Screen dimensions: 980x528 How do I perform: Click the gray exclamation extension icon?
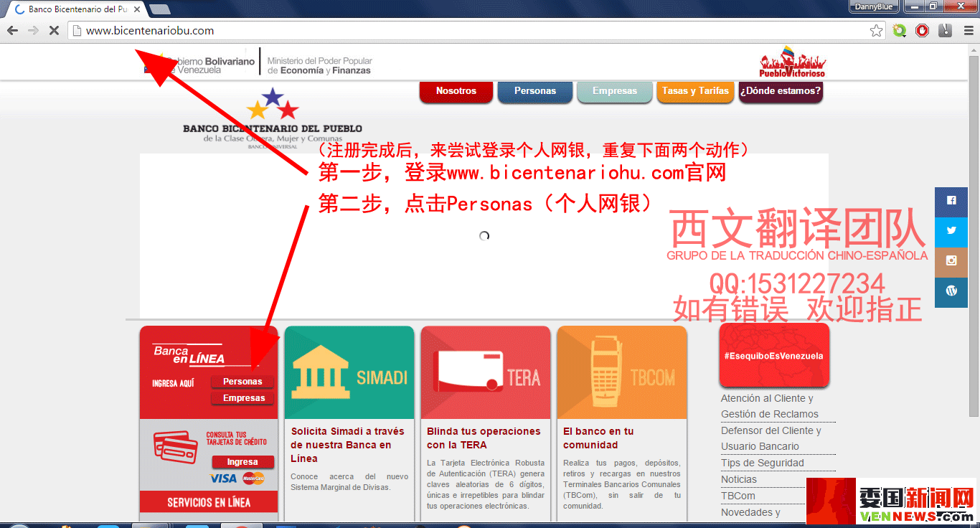click(x=945, y=31)
